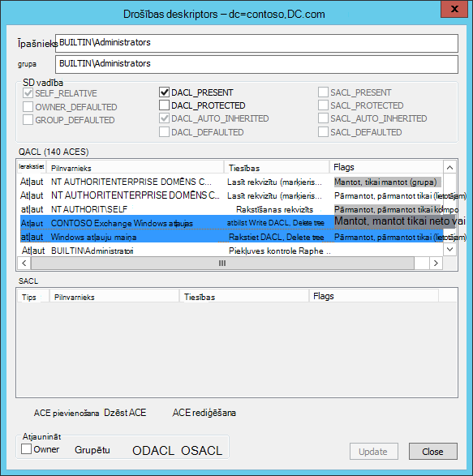Check the DACL_DEFAULTED option
Viewport: 473px width, 476px height.
(x=164, y=132)
